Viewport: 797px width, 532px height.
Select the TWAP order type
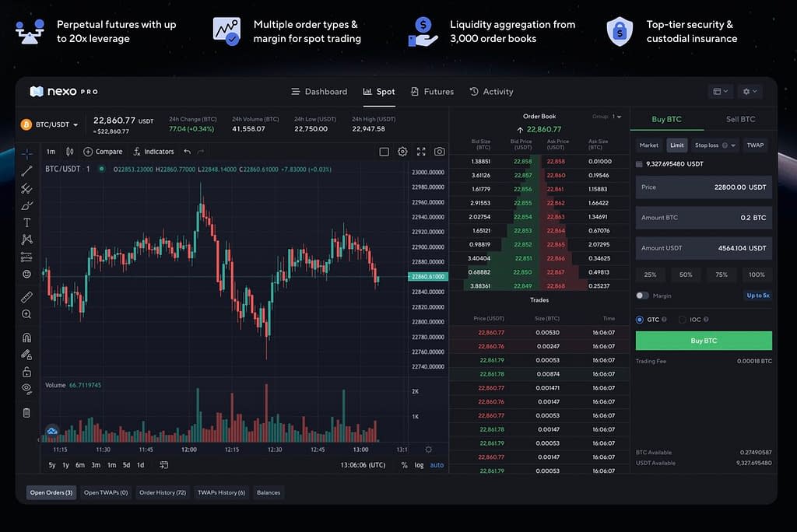click(x=755, y=145)
